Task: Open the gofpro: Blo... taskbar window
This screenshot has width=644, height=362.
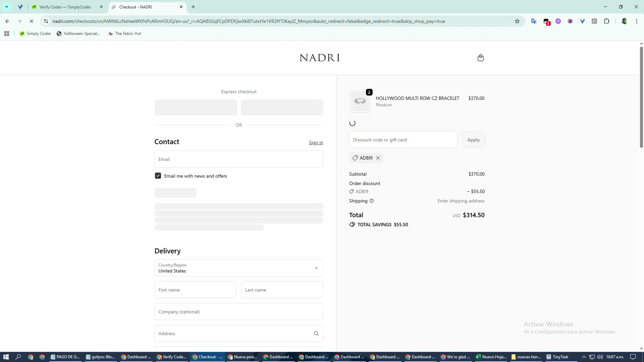Action: click(100, 357)
